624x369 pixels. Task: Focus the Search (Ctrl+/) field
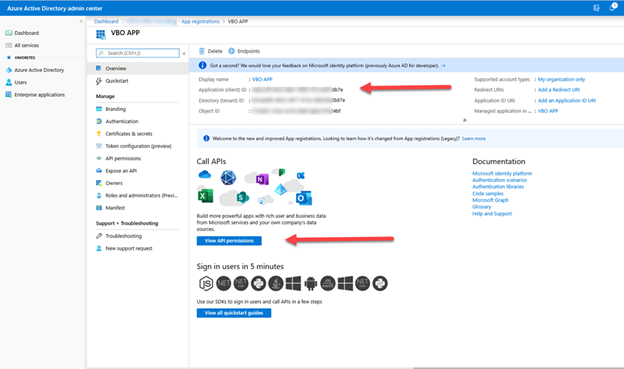tap(138, 53)
